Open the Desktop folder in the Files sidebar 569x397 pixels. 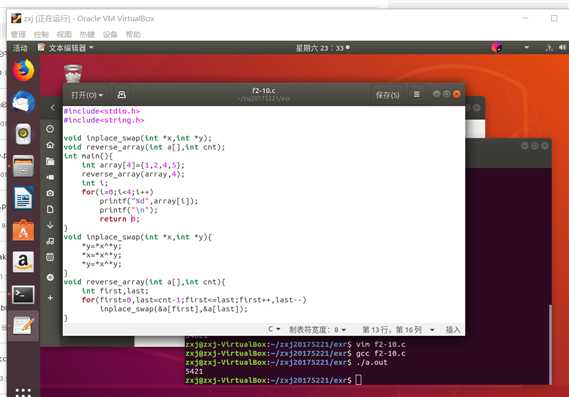pos(50,161)
